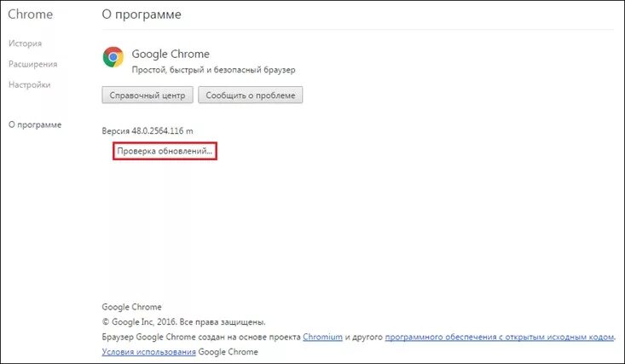Click the Проверка обновлений status text
Screen dimensions: 625x364
tap(165, 151)
